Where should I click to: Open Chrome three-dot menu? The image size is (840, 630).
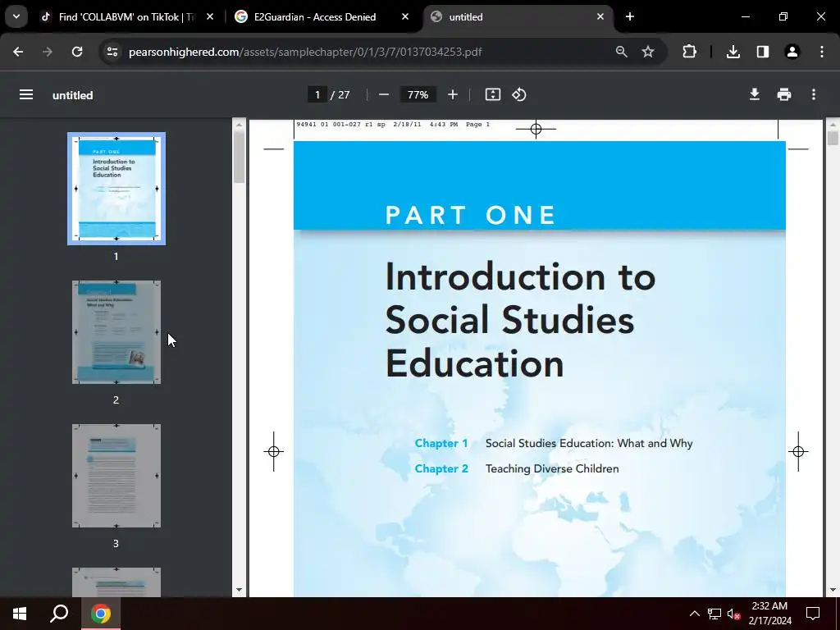pos(822,52)
